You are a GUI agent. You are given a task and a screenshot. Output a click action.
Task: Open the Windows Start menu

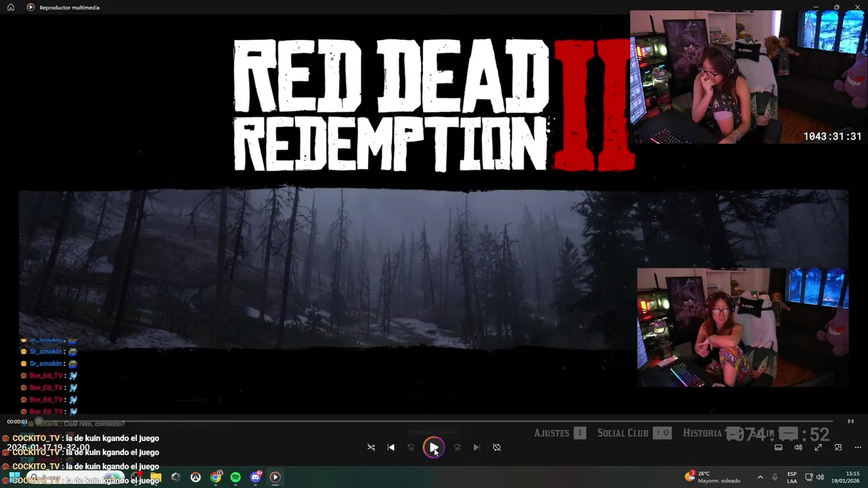pyautogui.click(x=14, y=477)
